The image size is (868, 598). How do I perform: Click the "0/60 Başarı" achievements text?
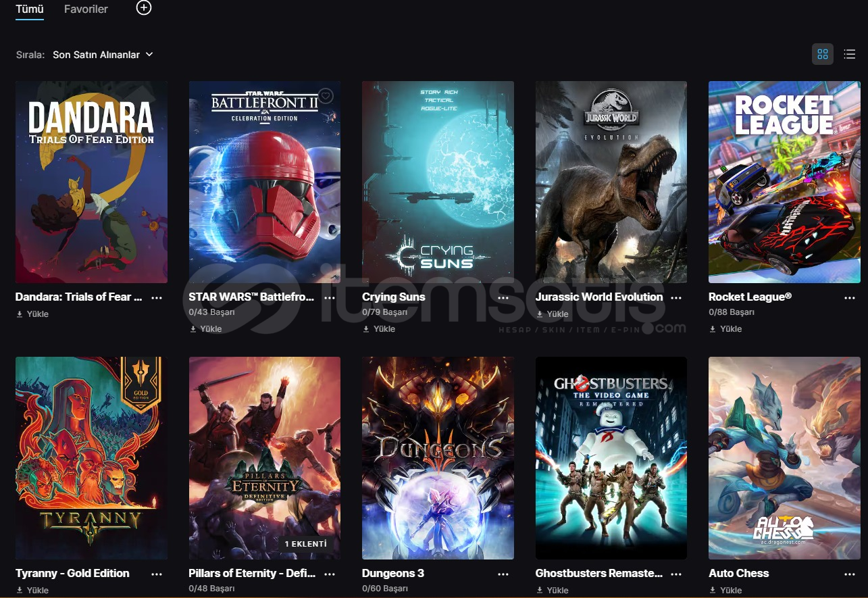pyautogui.click(x=385, y=589)
